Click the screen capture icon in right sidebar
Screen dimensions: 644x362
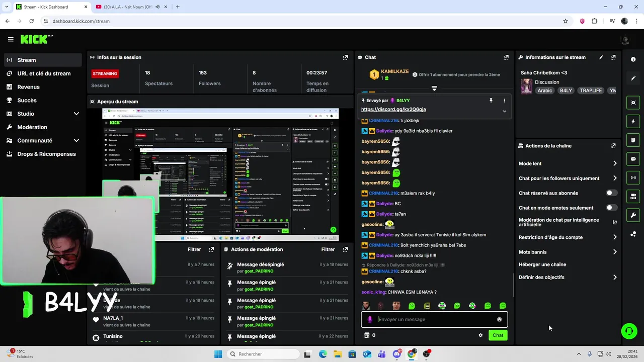633,103
